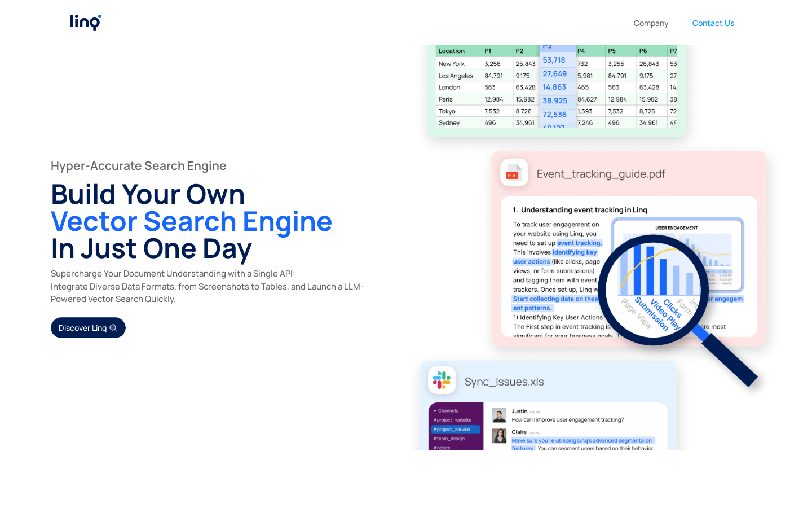812x508 pixels.
Task: Click the 'Vector Search Engine' heading line
Action: click(192, 221)
